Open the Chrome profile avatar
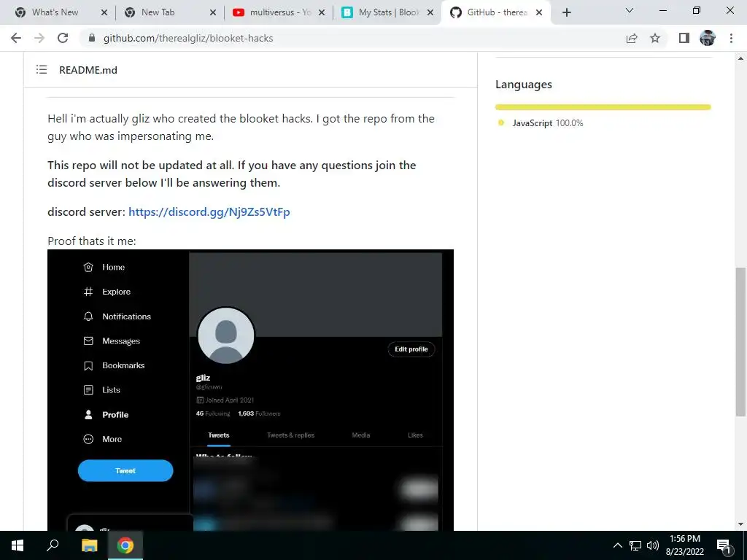The image size is (747, 560). (x=708, y=38)
